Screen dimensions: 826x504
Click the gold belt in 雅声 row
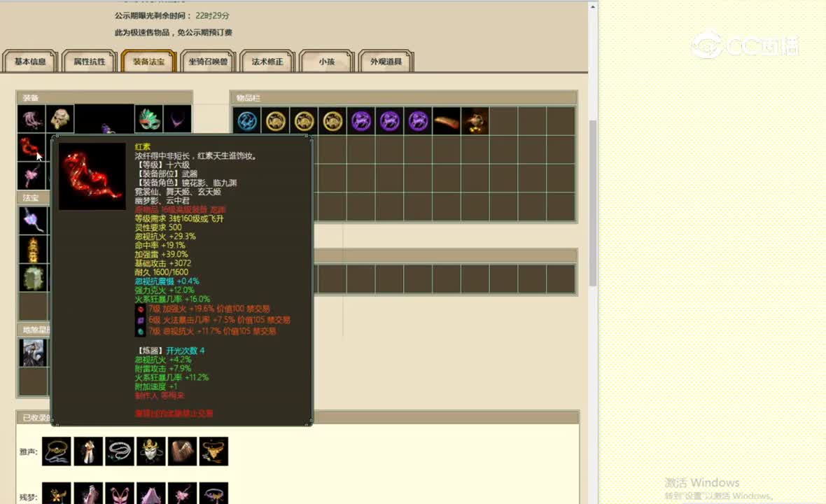tap(57, 451)
